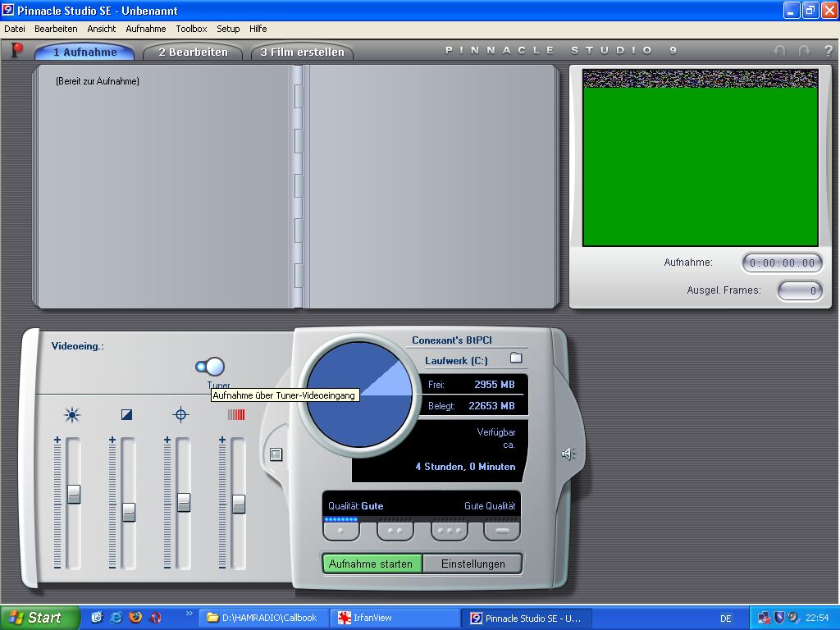Image resolution: width=840 pixels, height=630 pixels.
Task: Open D:\HAMRADIO\Callbook taskbar window
Action: pos(262,618)
